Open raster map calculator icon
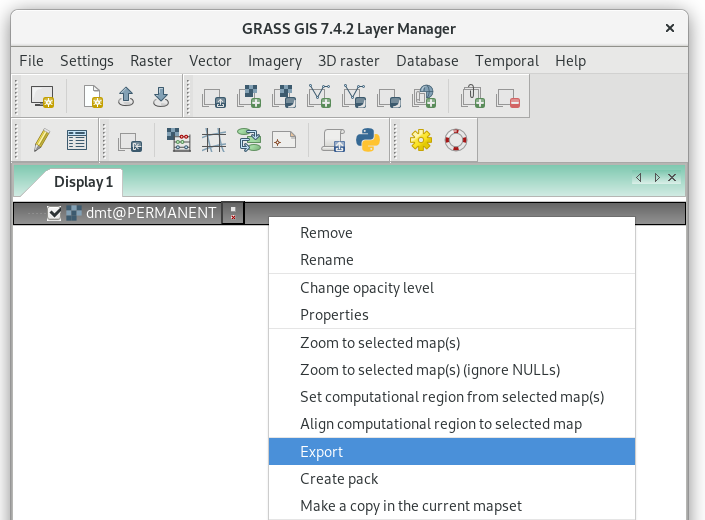 179,140
